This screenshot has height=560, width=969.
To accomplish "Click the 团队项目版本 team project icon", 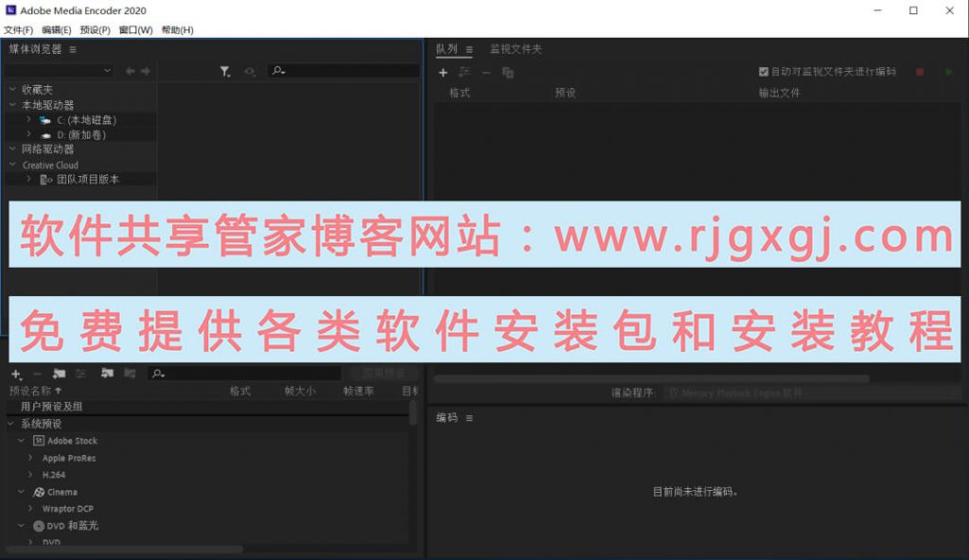I will (x=45, y=179).
